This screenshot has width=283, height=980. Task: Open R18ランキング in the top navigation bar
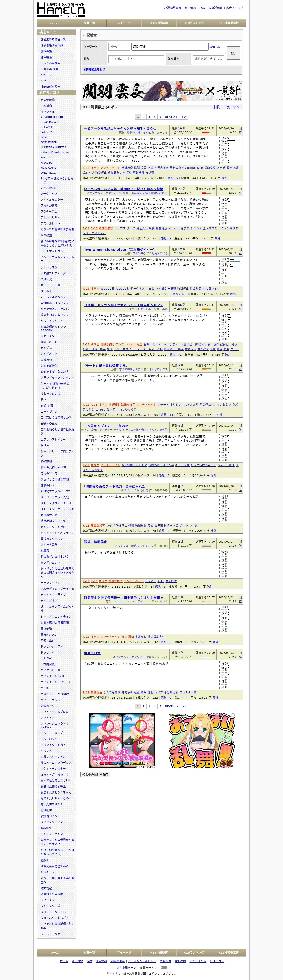click(x=194, y=23)
